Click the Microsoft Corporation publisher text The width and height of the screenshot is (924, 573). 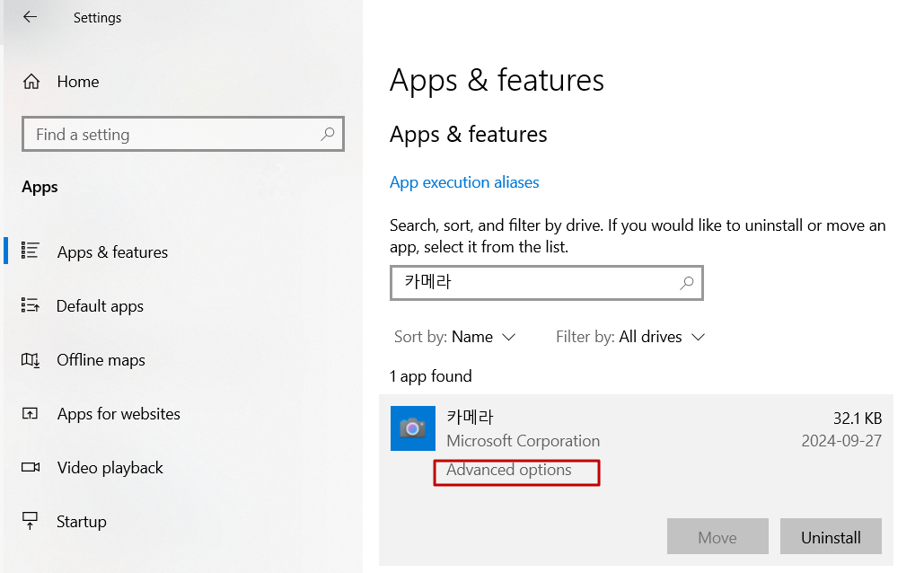pos(524,441)
